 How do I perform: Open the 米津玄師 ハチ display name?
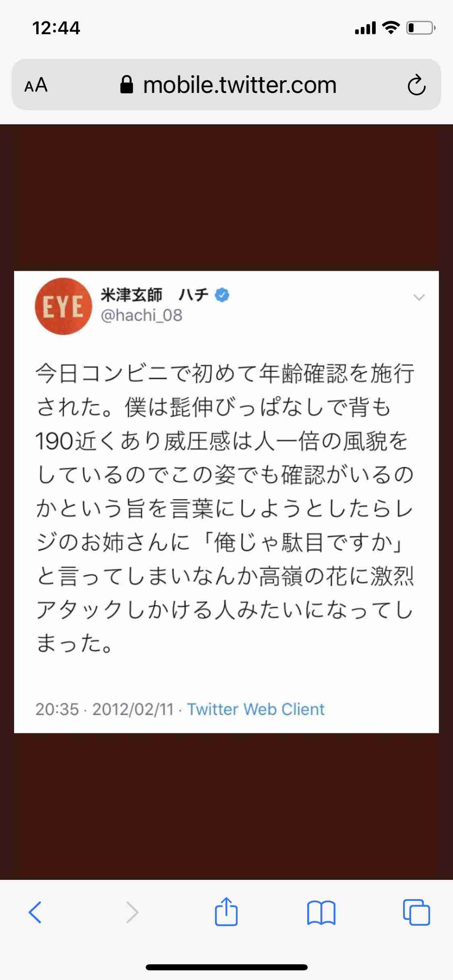click(x=155, y=295)
